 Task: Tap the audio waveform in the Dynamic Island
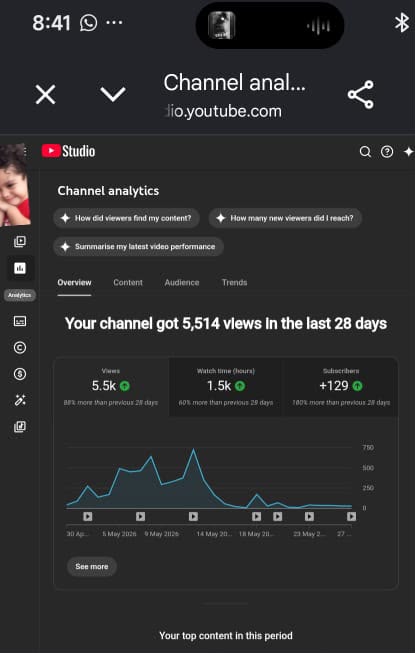coord(319,27)
